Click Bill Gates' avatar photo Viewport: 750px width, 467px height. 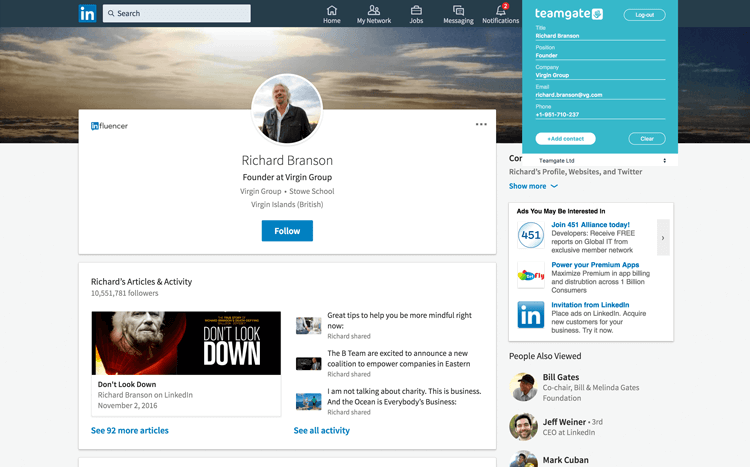coord(523,387)
